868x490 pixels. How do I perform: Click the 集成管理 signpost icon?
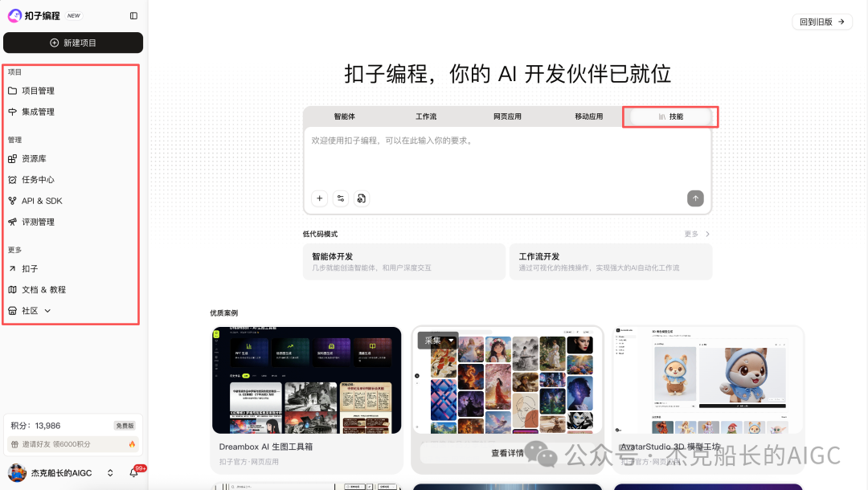[x=12, y=112]
